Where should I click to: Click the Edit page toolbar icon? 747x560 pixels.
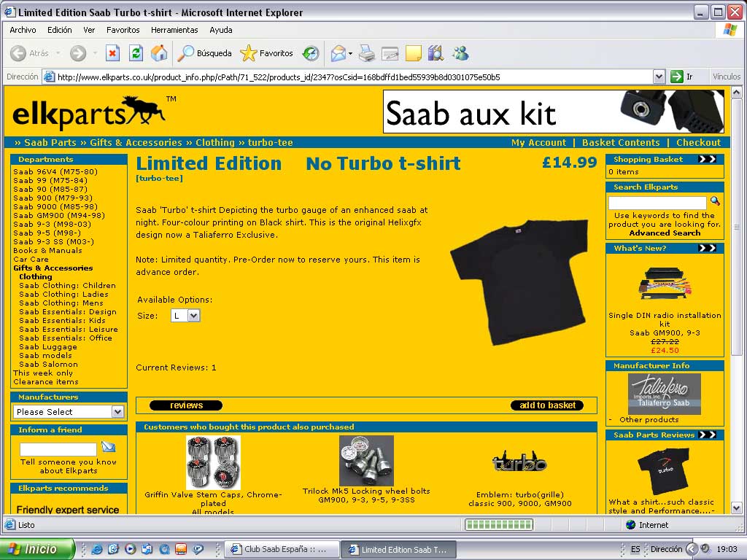390,53
